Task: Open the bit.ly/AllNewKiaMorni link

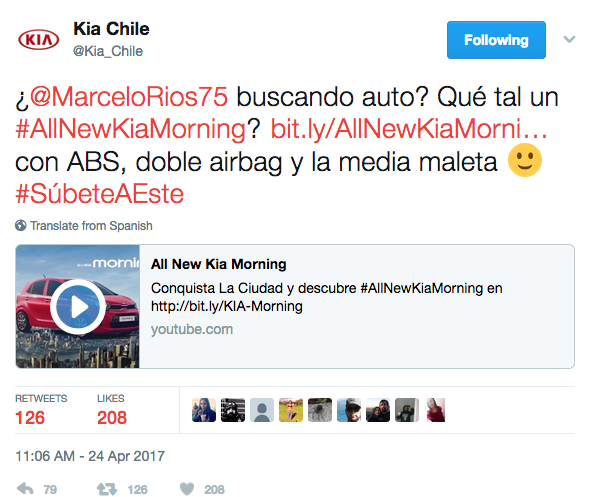Action: point(409,129)
